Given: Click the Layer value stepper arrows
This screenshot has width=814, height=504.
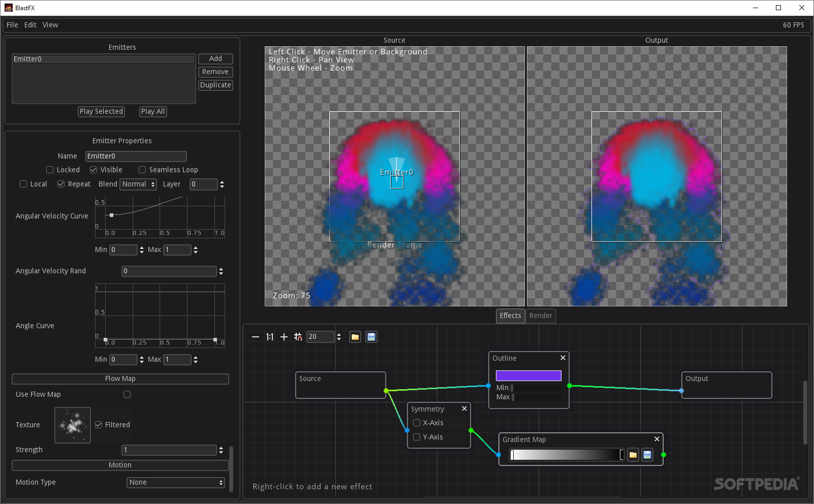Looking at the screenshot, I should [222, 184].
